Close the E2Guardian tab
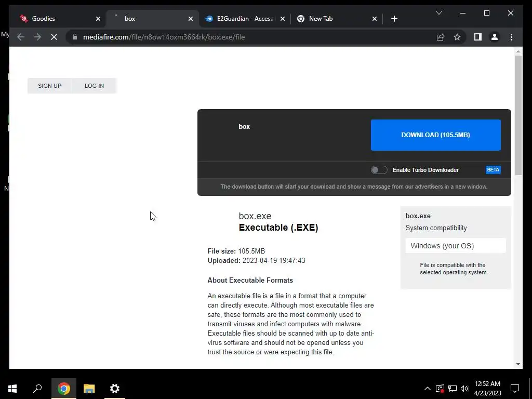The width and height of the screenshot is (532, 399). click(x=282, y=19)
